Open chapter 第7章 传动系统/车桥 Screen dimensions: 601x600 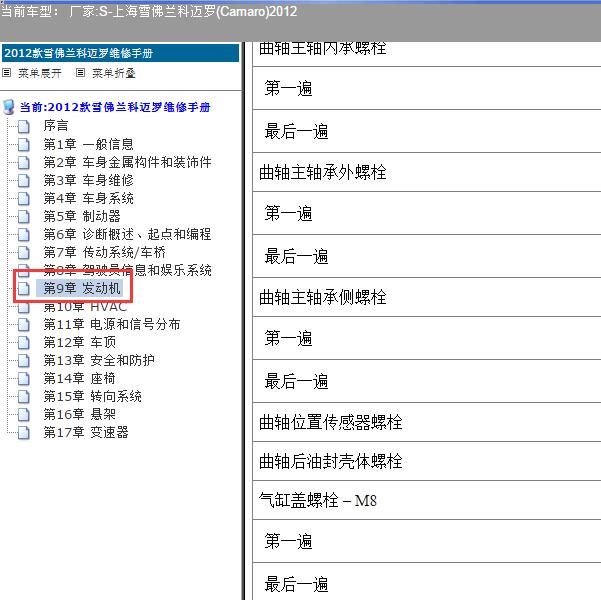tap(105, 253)
